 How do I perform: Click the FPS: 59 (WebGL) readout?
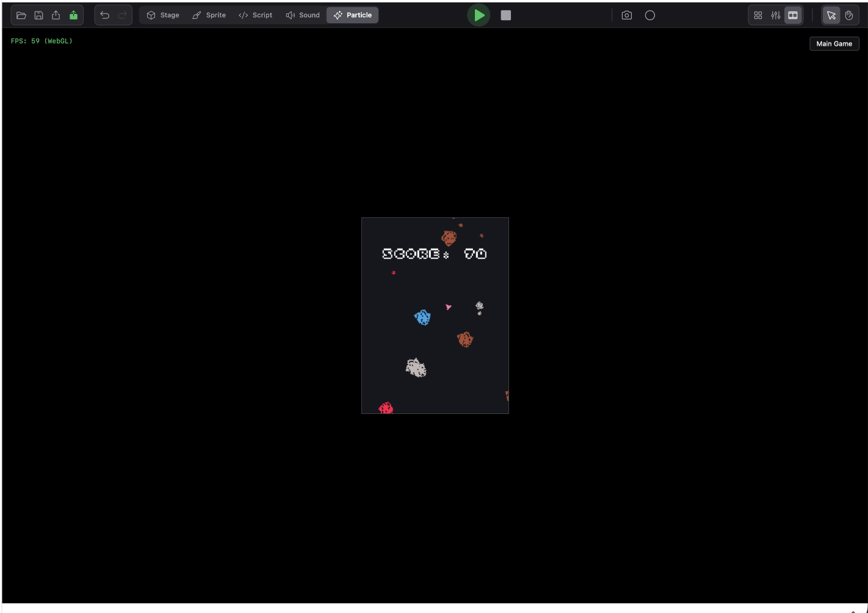[42, 41]
